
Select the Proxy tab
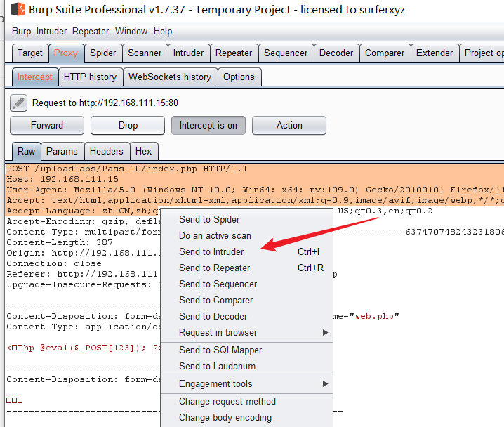(x=66, y=53)
